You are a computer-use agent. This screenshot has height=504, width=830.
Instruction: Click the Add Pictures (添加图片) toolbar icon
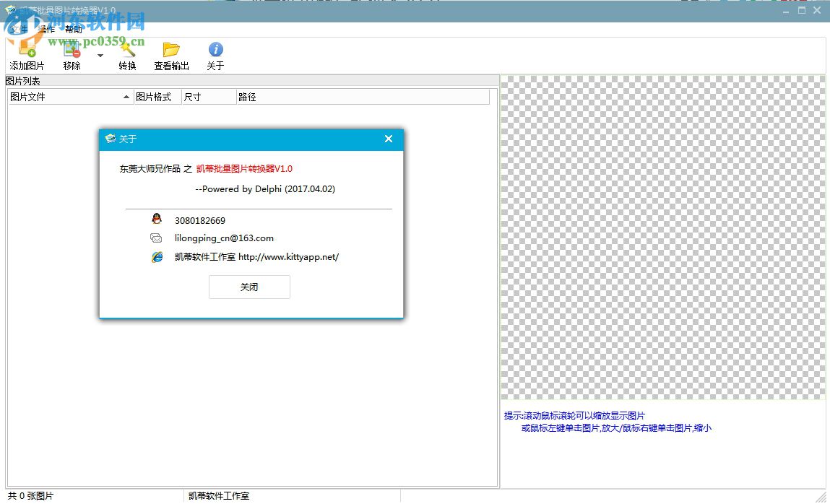(x=27, y=51)
